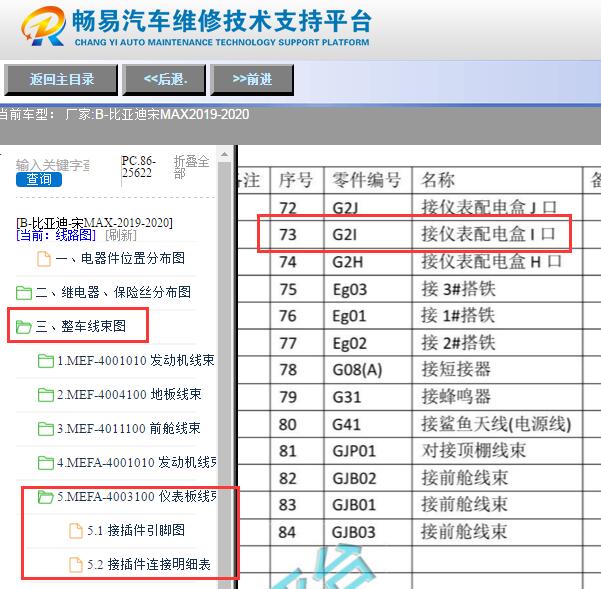Click the 返回主目录 button

click(61, 79)
